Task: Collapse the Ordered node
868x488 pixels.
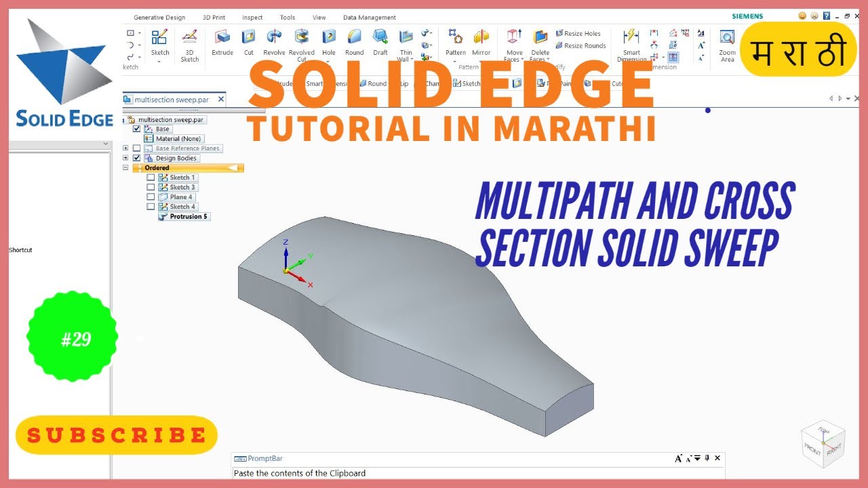Action: click(x=125, y=167)
